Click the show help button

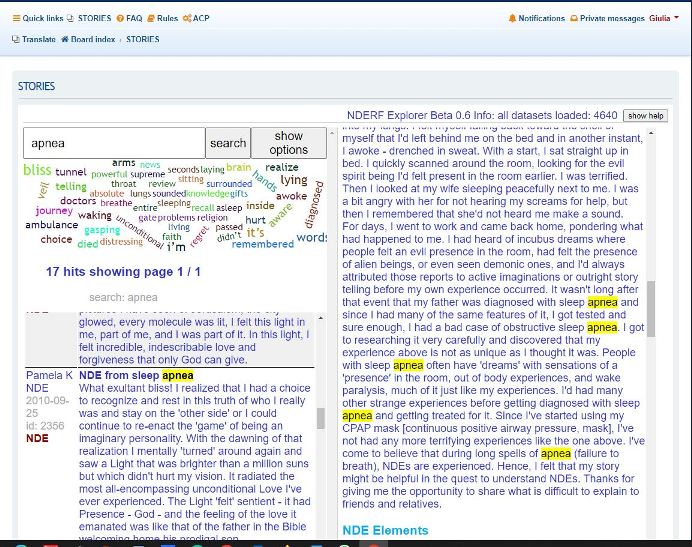645,116
